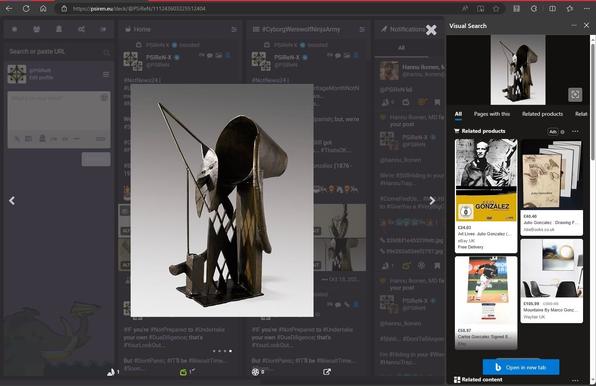Open the Julio Gonzalez Drawing product card
Image resolution: width=596 pixels, height=386 pixels.
pos(552,188)
